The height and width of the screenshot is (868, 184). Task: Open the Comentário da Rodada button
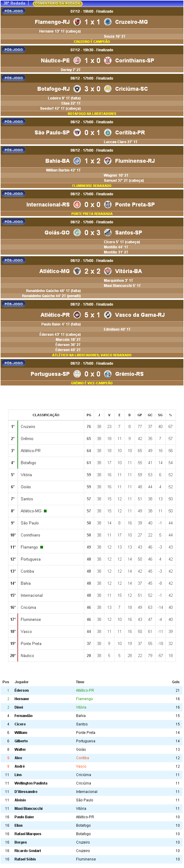coord(57,4)
